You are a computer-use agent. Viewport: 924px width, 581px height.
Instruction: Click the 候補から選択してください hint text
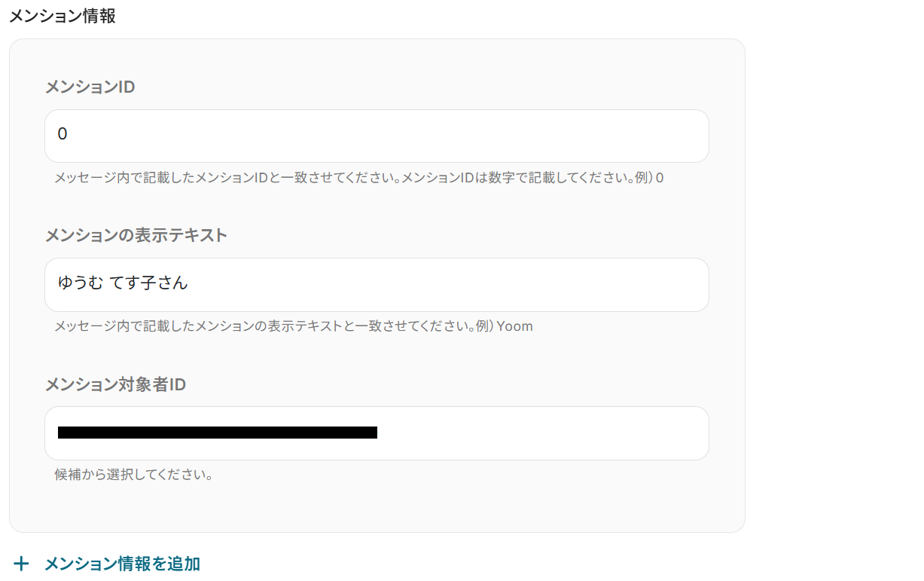(x=133, y=475)
